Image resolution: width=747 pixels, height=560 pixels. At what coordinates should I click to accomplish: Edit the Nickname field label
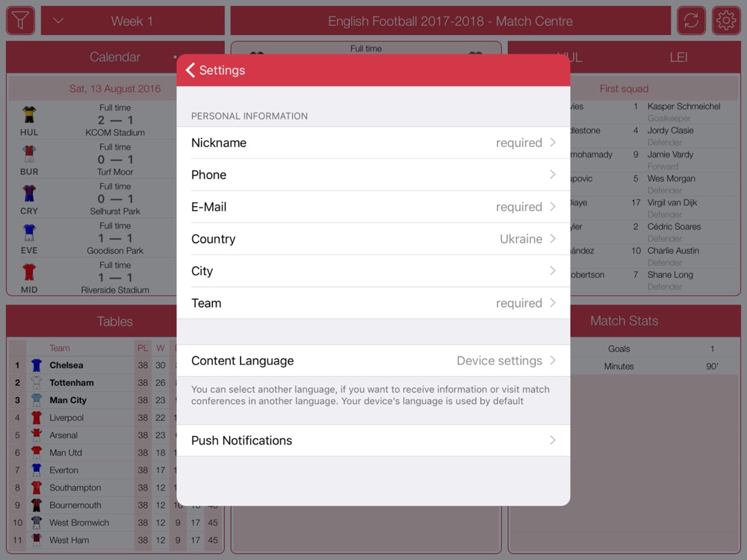pos(219,143)
